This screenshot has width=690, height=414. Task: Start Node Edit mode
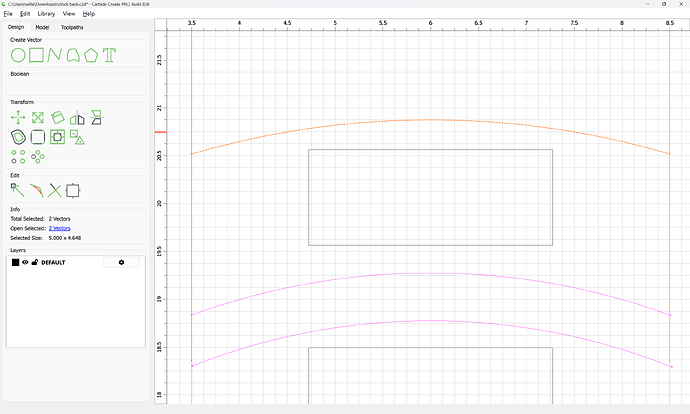tap(18, 190)
